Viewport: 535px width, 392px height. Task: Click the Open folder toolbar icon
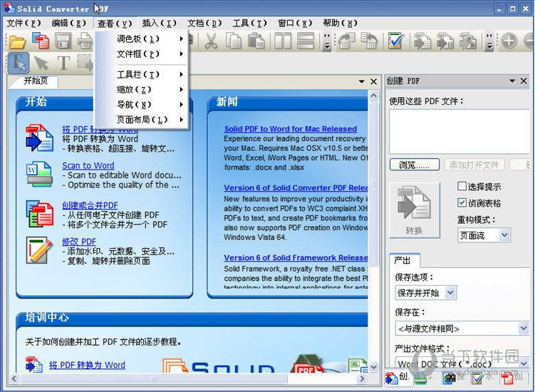point(17,41)
